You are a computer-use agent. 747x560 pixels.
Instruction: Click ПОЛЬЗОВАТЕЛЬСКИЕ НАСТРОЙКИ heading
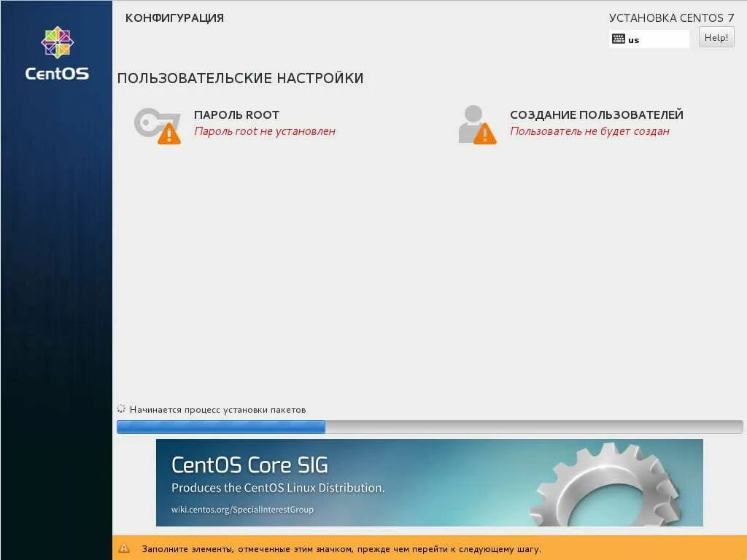(240, 78)
